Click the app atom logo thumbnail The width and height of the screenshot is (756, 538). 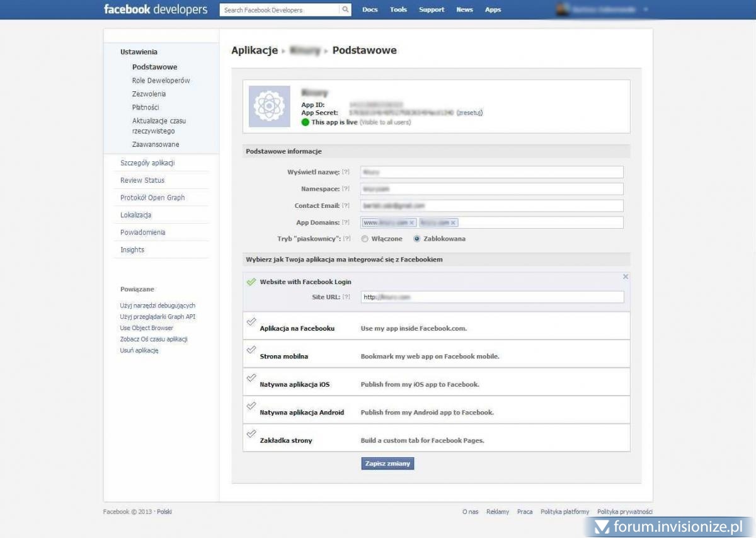(269, 106)
